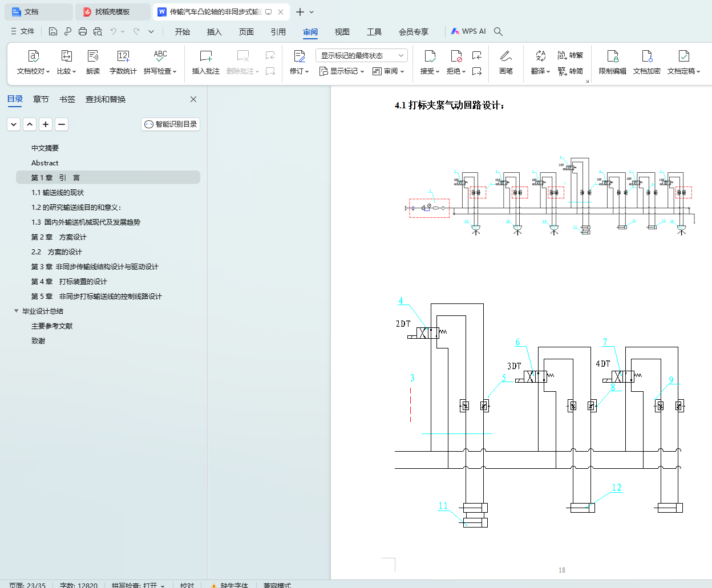Click the print icon in the quick toolbar
The height and width of the screenshot is (588, 712).
click(83, 31)
